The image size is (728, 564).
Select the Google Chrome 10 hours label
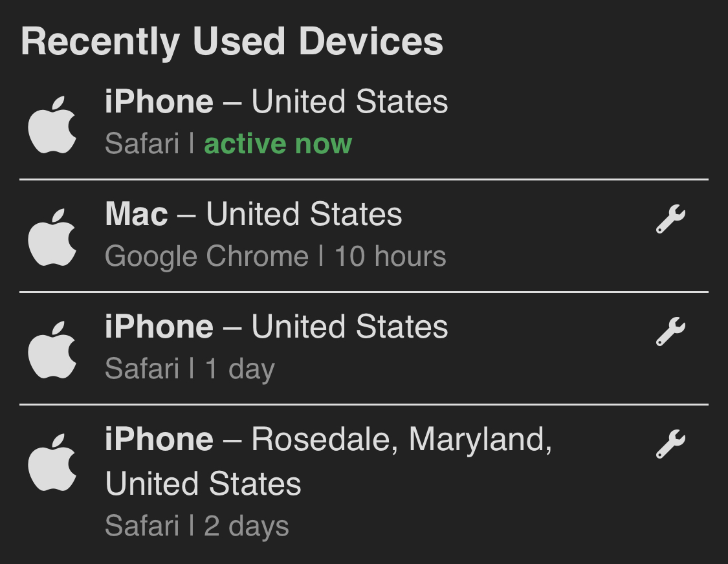point(276,255)
